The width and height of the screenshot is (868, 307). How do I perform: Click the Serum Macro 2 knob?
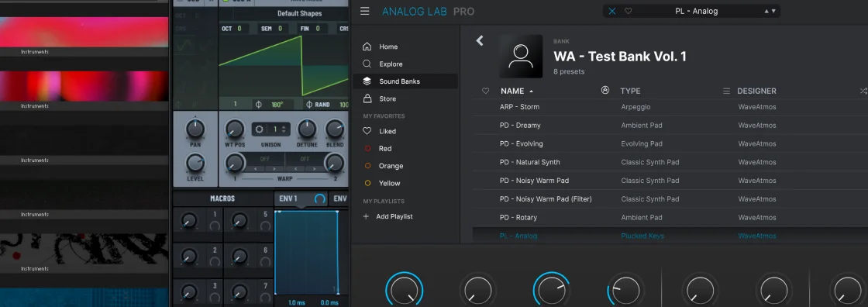[189, 257]
